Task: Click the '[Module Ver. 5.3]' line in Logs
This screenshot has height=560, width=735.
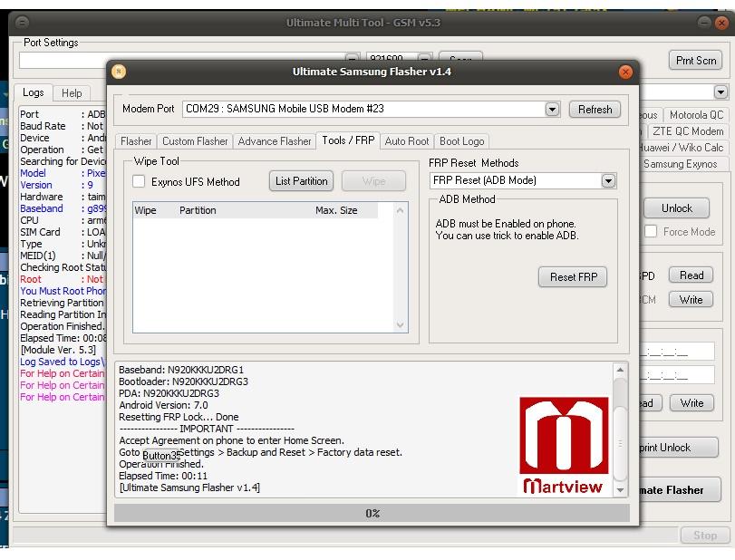Action: 58,350
